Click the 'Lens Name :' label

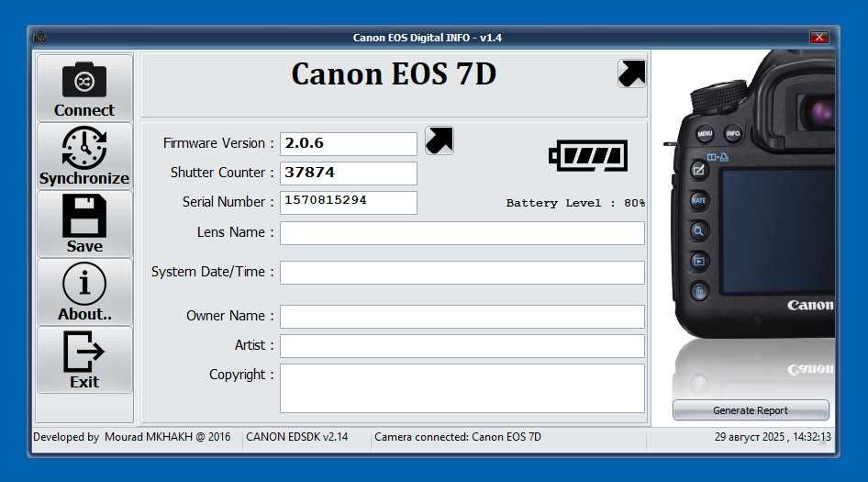[x=235, y=232]
